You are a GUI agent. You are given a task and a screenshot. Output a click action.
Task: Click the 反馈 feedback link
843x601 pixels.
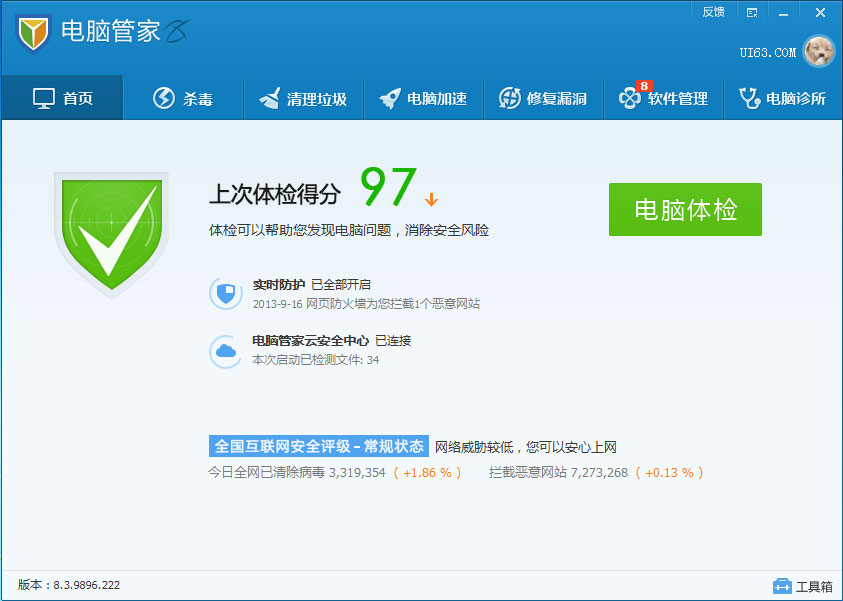pyautogui.click(x=713, y=12)
